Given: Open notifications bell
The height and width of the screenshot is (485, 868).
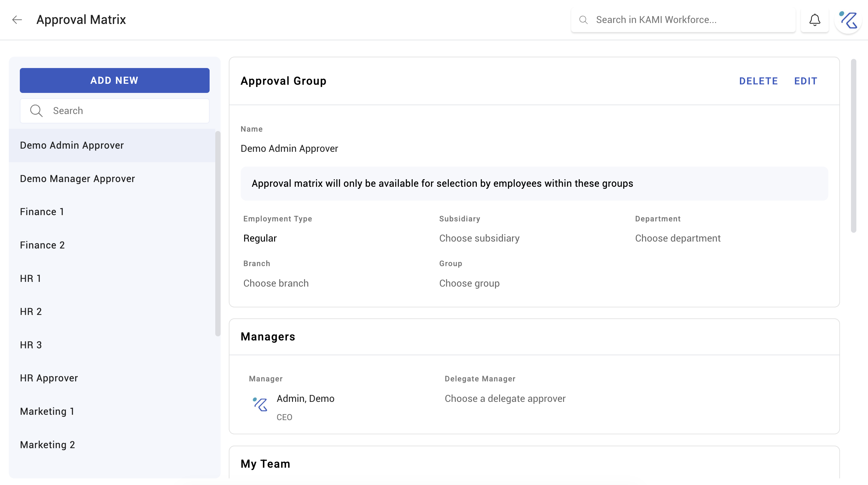Looking at the screenshot, I should click(814, 20).
